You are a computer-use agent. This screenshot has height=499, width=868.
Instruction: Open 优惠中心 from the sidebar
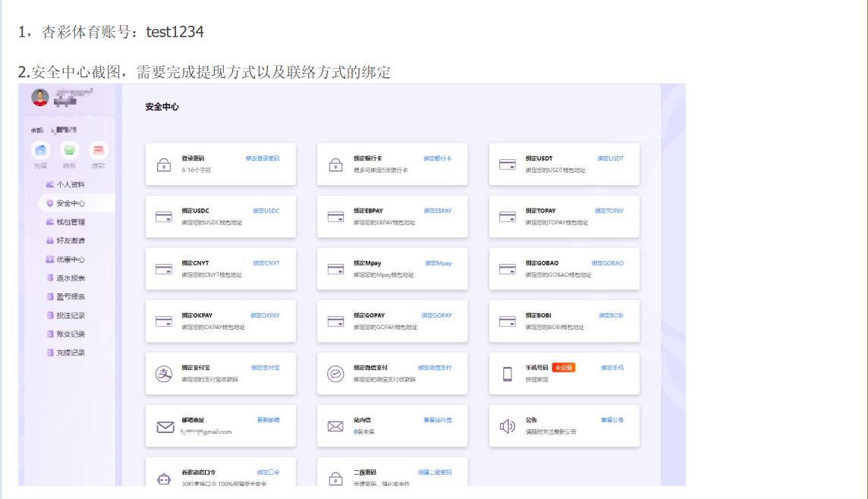coord(70,259)
